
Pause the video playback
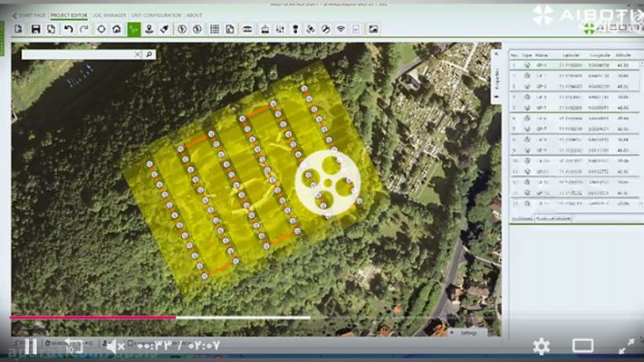(x=31, y=347)
